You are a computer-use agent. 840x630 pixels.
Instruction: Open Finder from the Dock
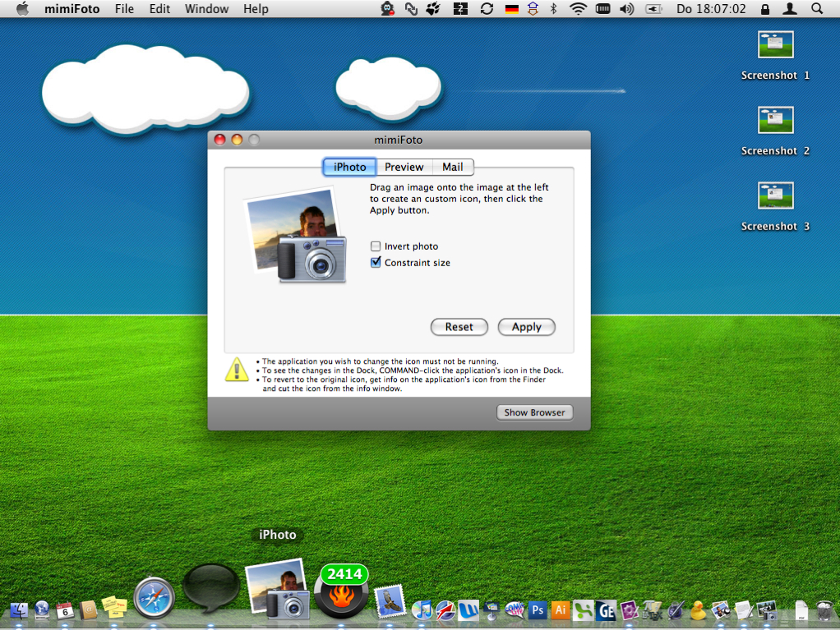(19, 609)
